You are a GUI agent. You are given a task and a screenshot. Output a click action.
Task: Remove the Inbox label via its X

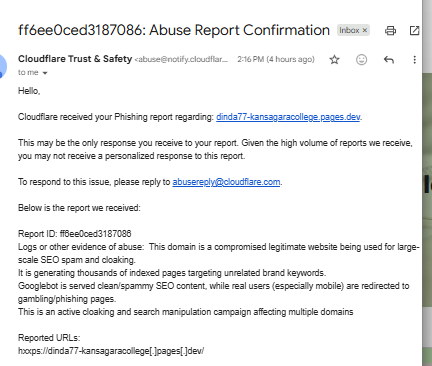365,30
